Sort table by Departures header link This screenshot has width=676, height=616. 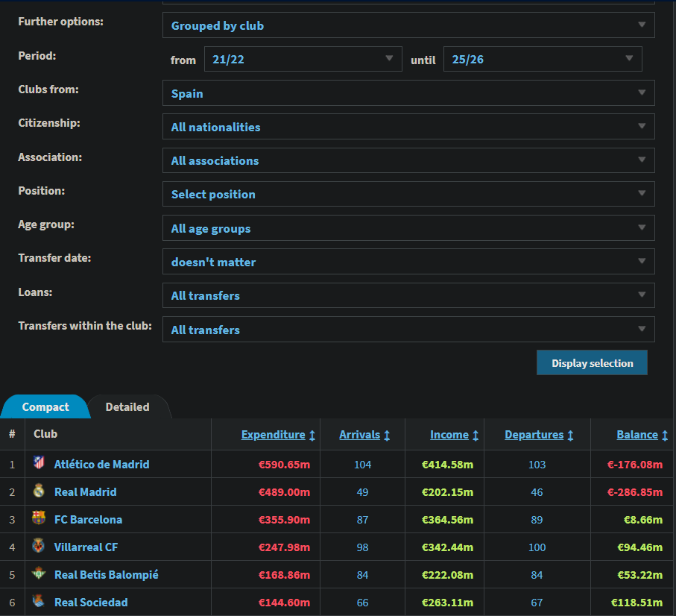click(x=534, y=435)
